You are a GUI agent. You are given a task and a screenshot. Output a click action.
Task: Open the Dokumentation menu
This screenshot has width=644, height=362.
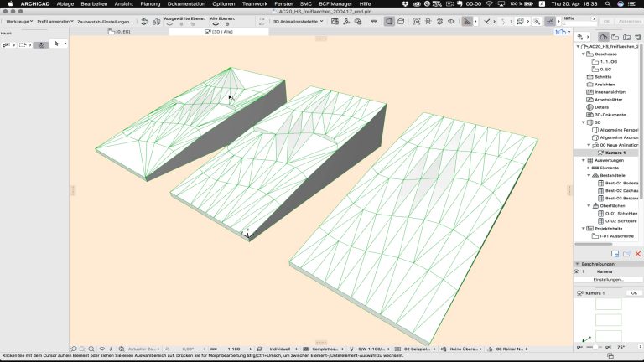pos(185,4)
